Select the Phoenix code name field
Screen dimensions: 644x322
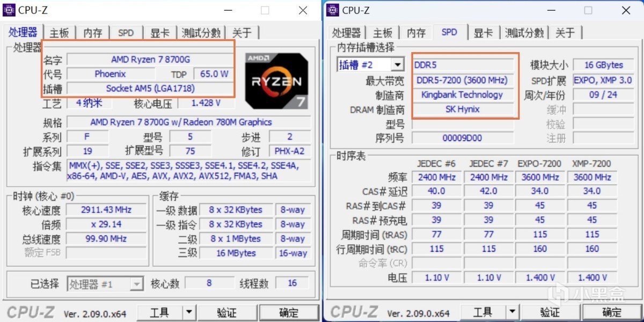(x=110, y=74)
